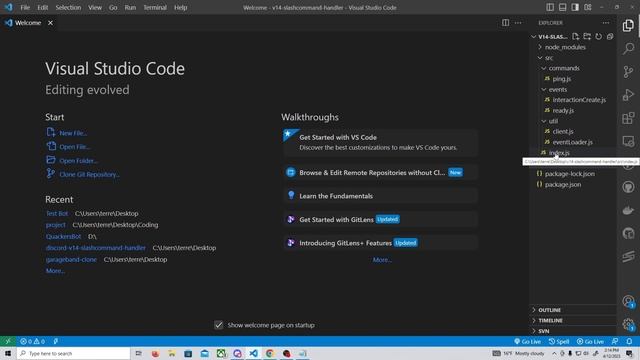Image resolution: width=640 pixels, height=360 pixels.
Task: Open the Source Control view
Action: pyautogui.click(x=628, y=72)
